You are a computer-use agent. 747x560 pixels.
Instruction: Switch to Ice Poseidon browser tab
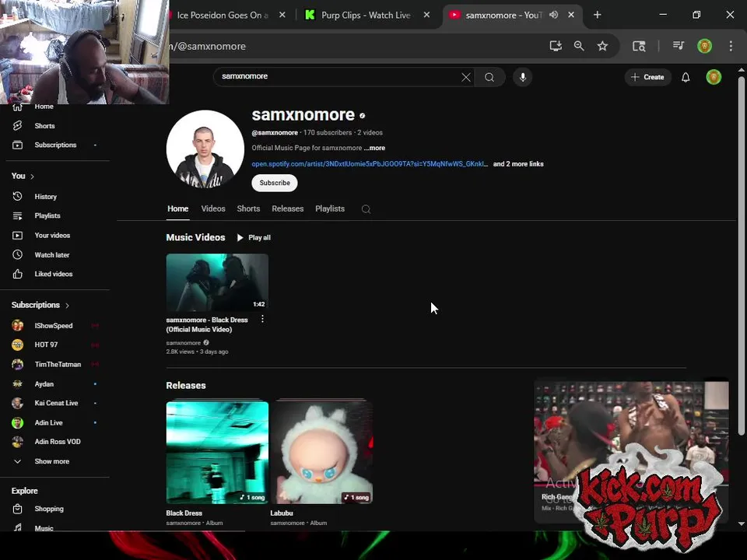pos(222,16)
